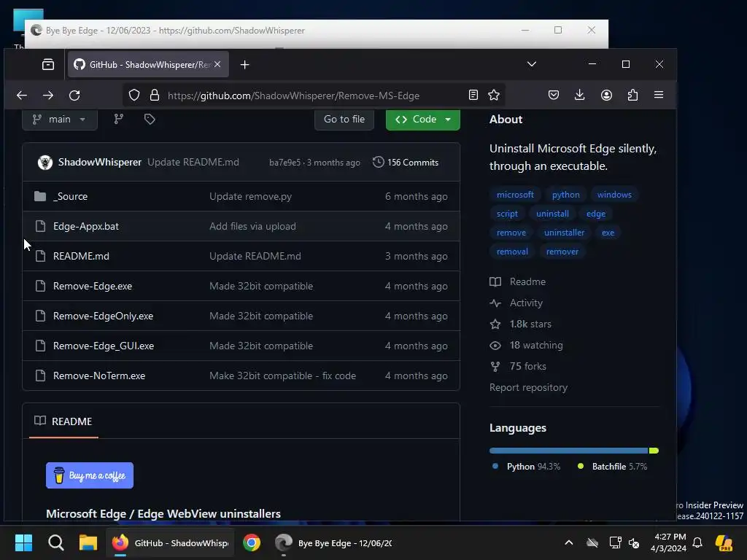Open Remove-Edge.exe file
747x560 pixels.
93,286
